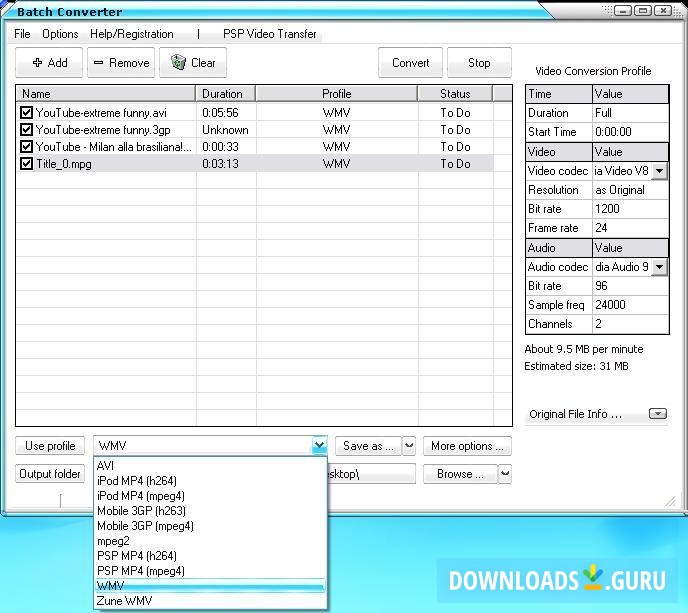Click the 0:05:56 duration cell
The image size is (688, 613).
tap(220, 113)
